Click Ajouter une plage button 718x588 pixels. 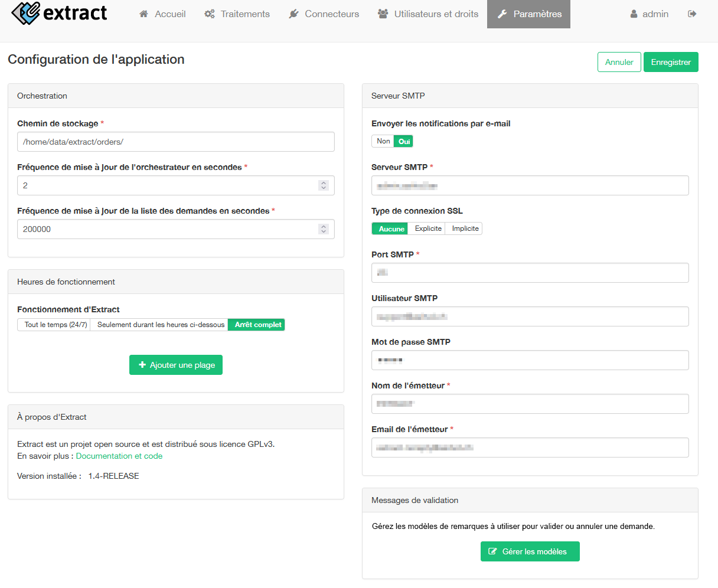click(176, 365)
